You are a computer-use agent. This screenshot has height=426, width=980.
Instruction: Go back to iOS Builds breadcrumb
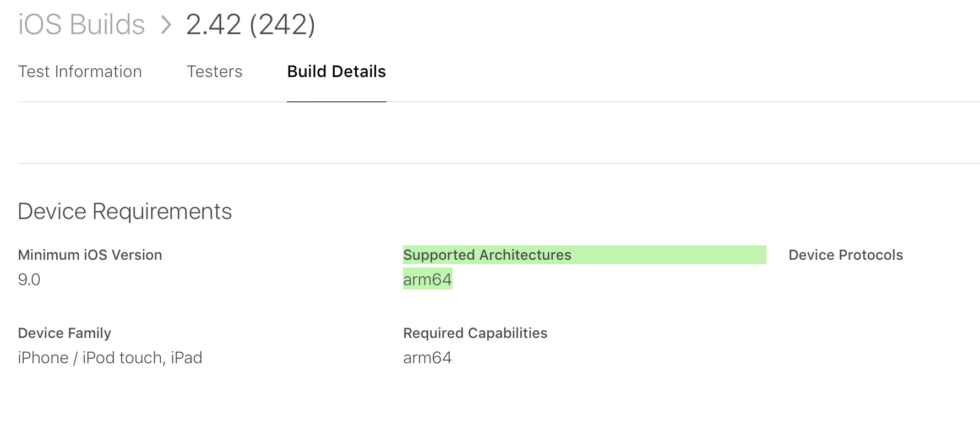(81, 25)
